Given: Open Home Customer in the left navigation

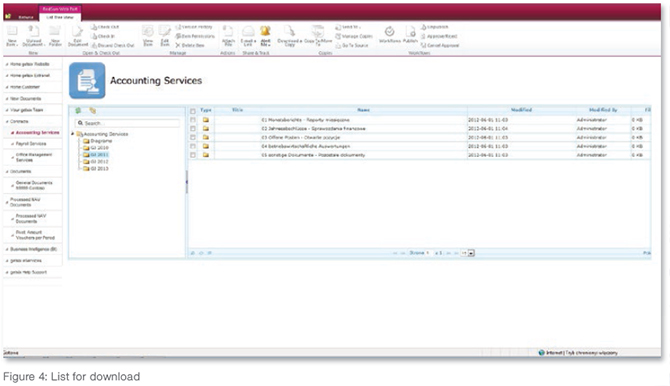Looking at the screenshot, I should pyautogui.click(x=25, y=87).
